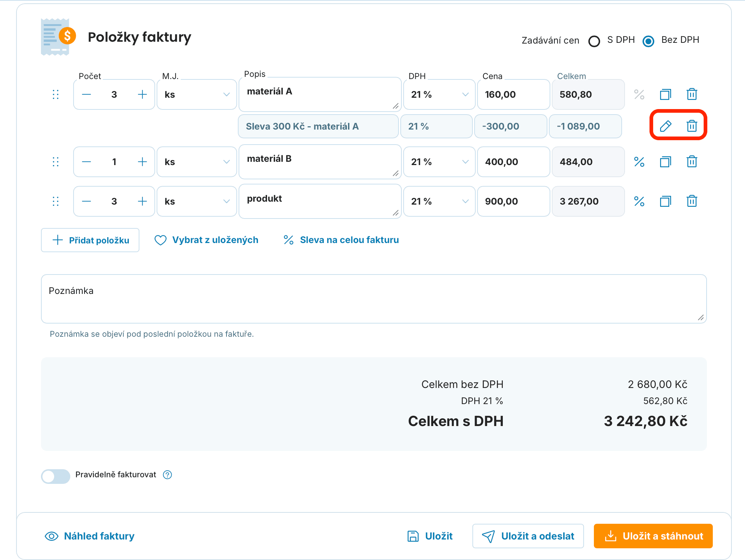The height and width of the screenshot is (560, 745).
Task: Delete the materiál A row
Action: point(692,94)
